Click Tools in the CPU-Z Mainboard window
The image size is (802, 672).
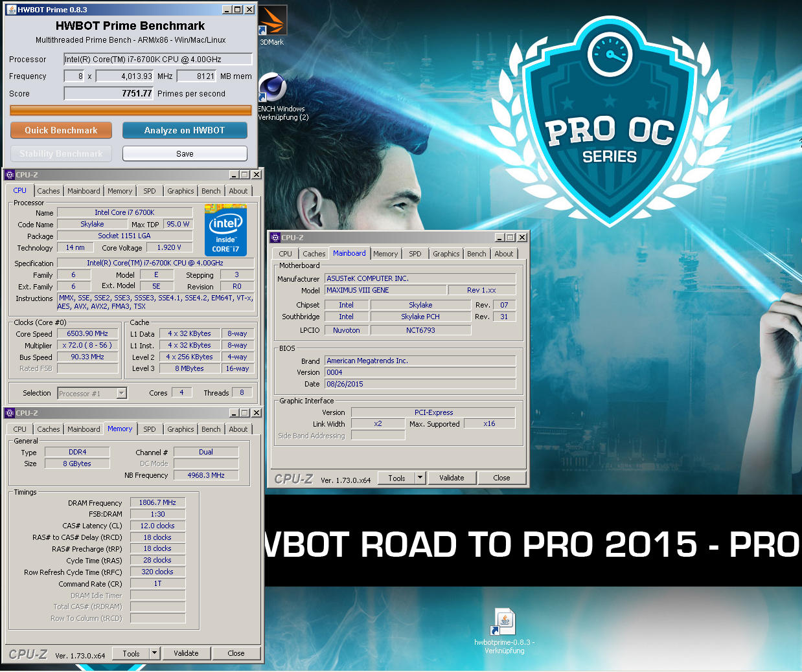point(396,478)
